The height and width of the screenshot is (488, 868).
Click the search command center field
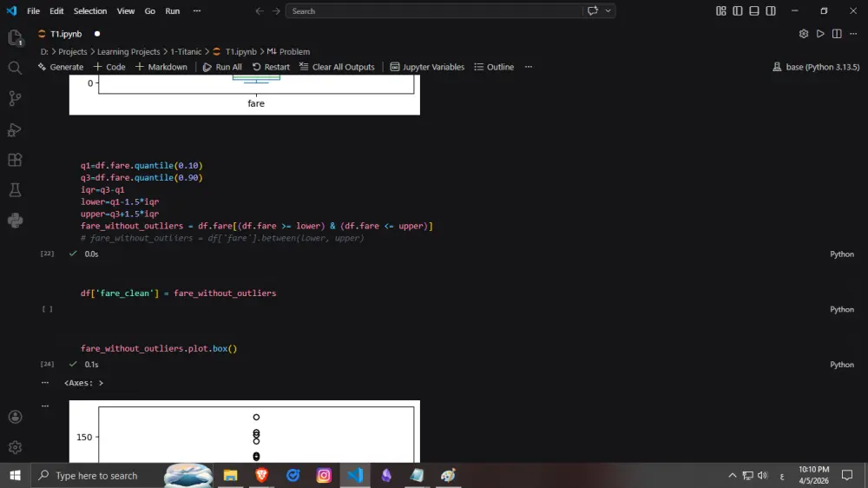pyautogui.click(x=434, y=11)
